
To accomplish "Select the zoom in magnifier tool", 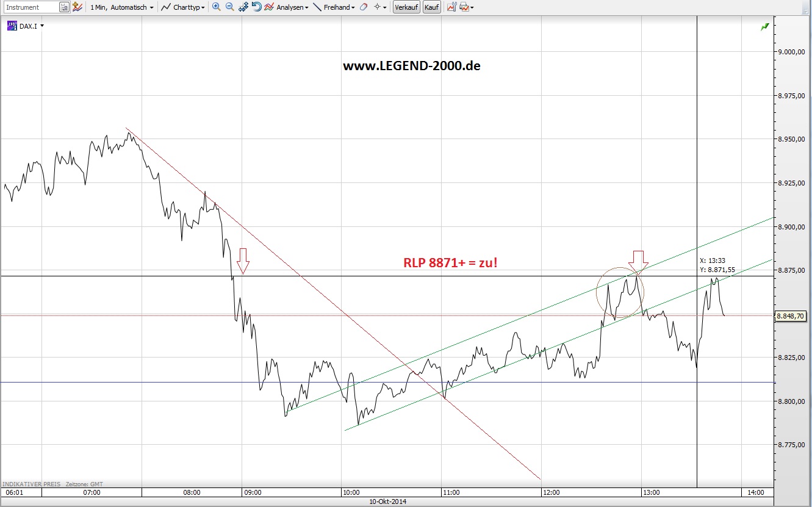I will (215, 7).
